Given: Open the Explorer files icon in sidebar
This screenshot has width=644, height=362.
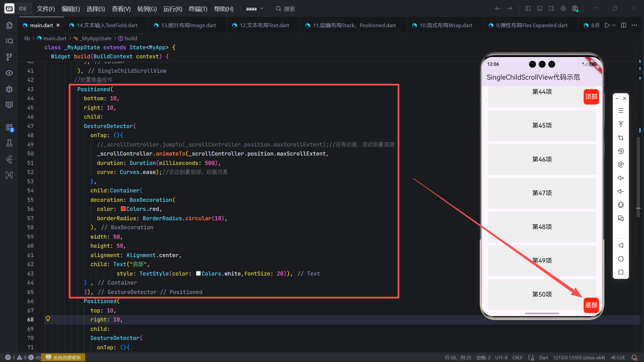Looking at the screenshot, I should point(9,25).
